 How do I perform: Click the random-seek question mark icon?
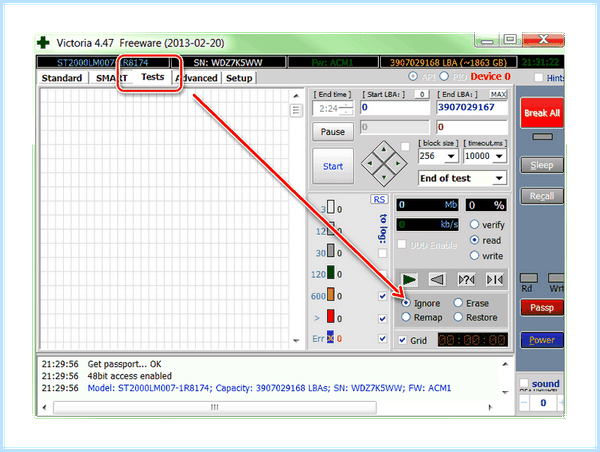[x=466, y=280]
